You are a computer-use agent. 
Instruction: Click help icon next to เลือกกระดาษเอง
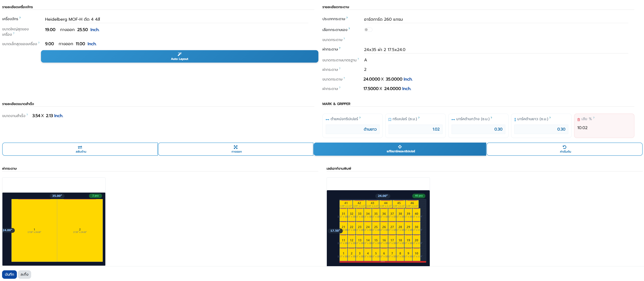coord(349,29)
